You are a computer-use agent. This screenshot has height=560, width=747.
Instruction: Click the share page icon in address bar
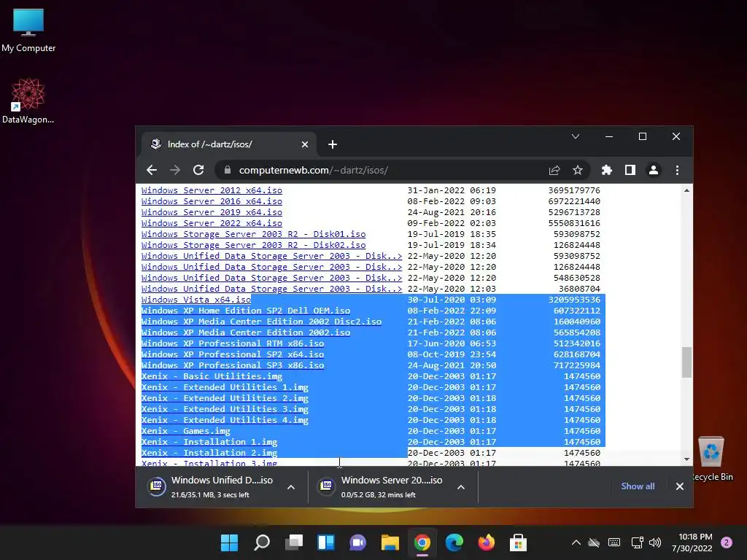pyautogui.click(x=554, y=170)
